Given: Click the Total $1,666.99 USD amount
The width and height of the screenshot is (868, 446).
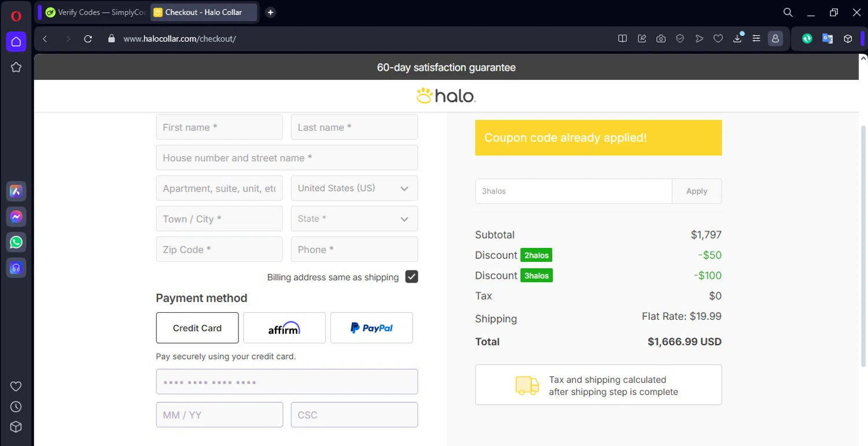Looking at the screenshot, I should [685, 342].
